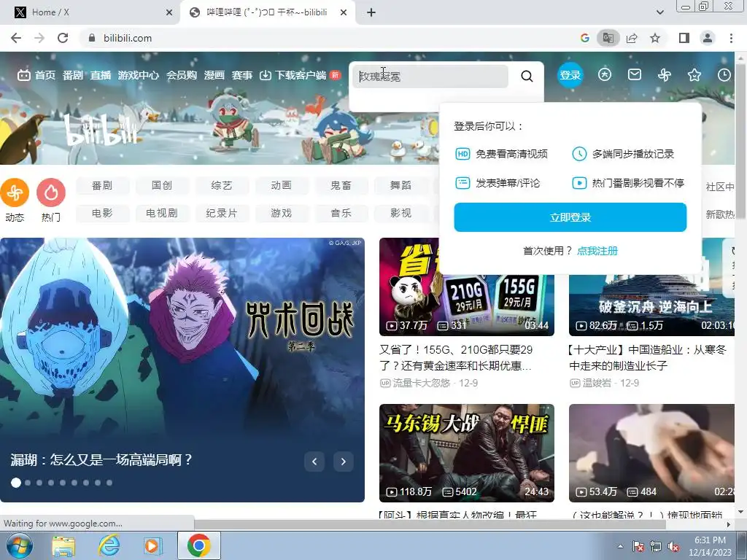Click the browser reload icon

tap(63, 38)
